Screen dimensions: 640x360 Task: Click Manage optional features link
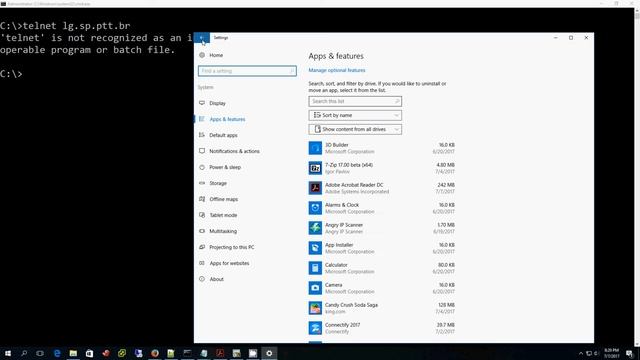(337, 70)
